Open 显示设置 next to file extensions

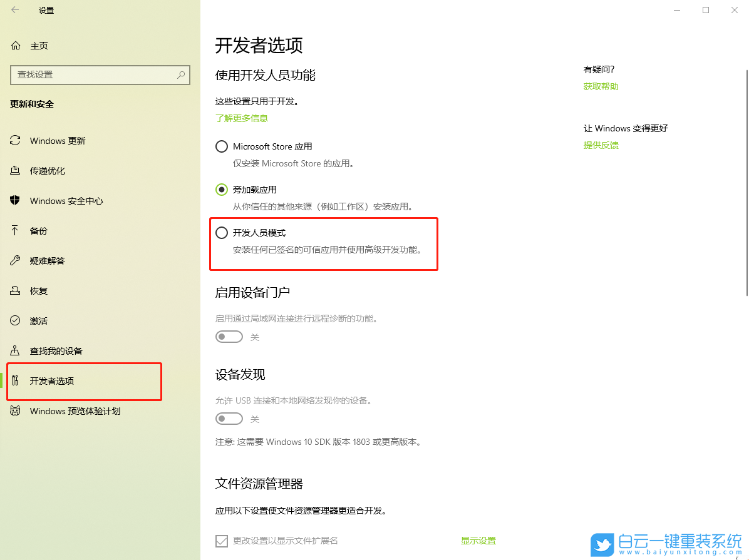[x=478, y=540]
